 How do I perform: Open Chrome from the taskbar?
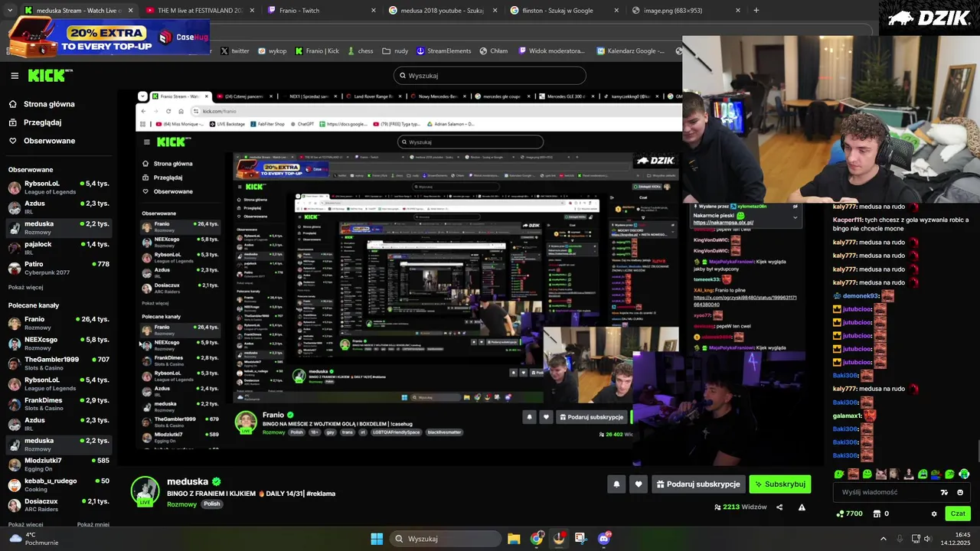(537, 539)
